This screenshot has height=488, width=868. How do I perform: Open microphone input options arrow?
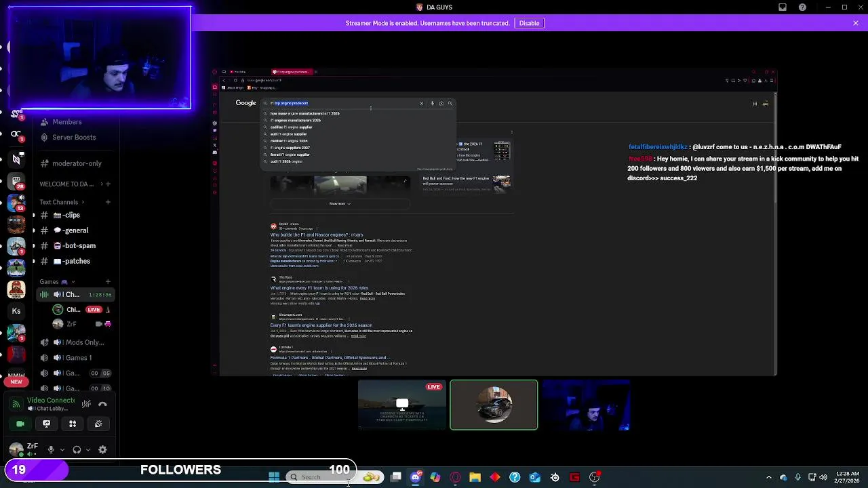tap(62, 449)
